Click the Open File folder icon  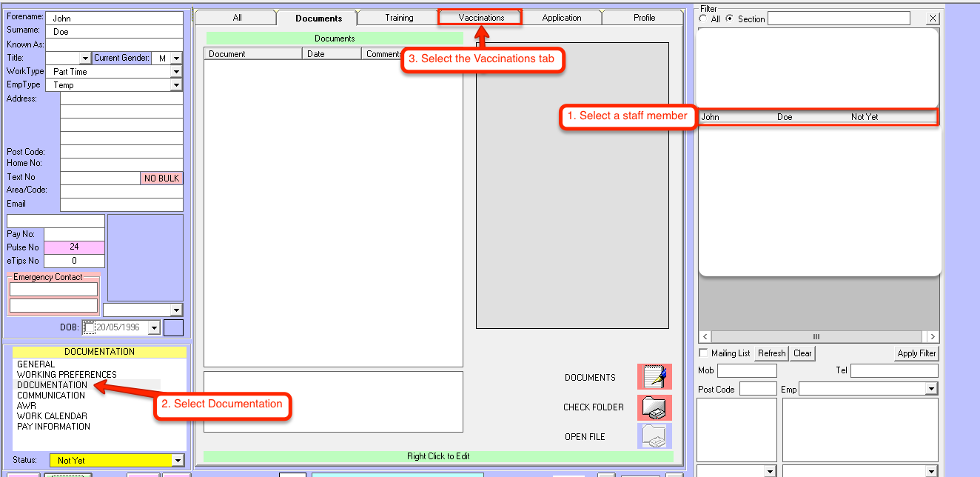coord(654,436)
